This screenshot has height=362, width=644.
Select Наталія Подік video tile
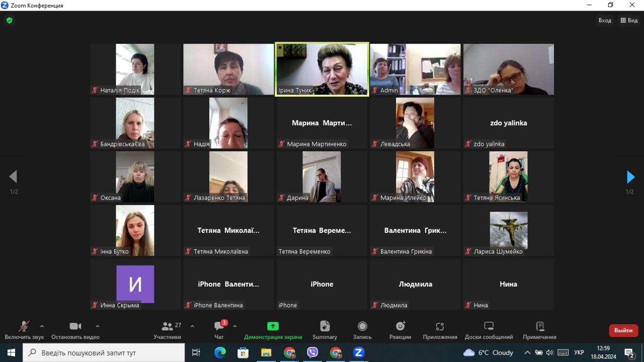pyautogui.click(x=135, y=69)
